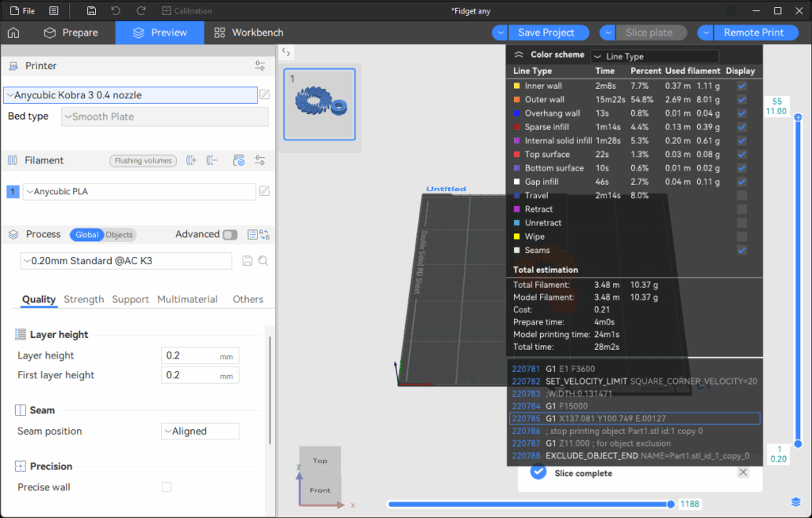Edit the Anycubic PLA filament preset
Image resolution: width=812 pixels, height=518 pixels.
264,191
